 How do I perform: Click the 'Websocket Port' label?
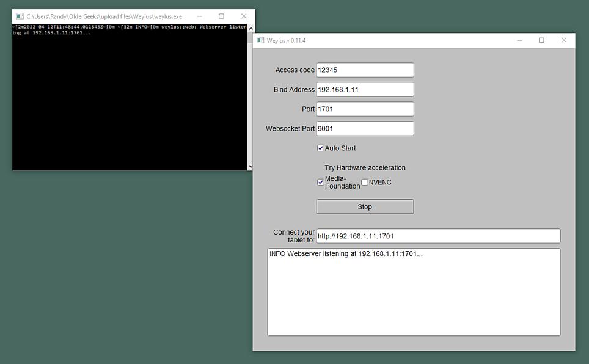(290, 128)
